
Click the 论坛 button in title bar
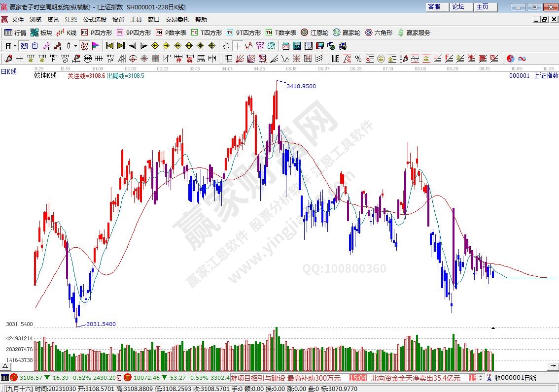(x=458, y=6)
